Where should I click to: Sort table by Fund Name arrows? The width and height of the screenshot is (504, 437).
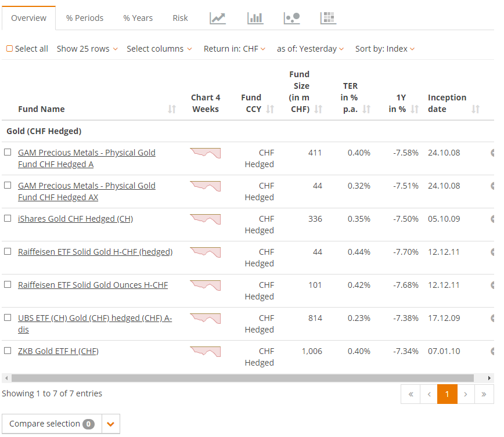click(172, 109)
